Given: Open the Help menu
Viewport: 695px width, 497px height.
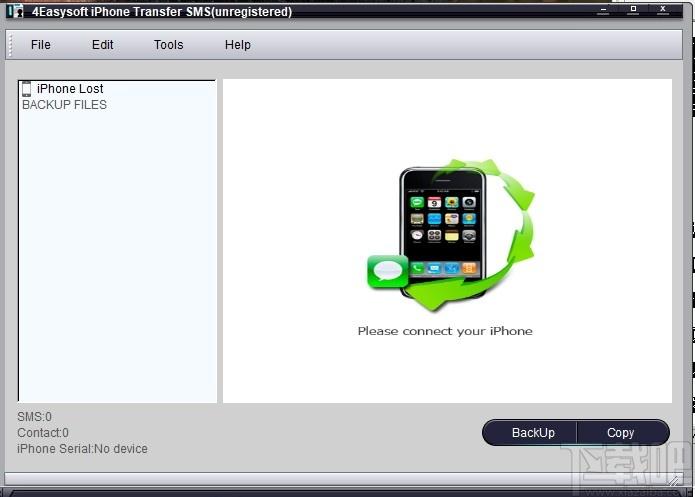Looking at the screenshot, I should point(238,45).
